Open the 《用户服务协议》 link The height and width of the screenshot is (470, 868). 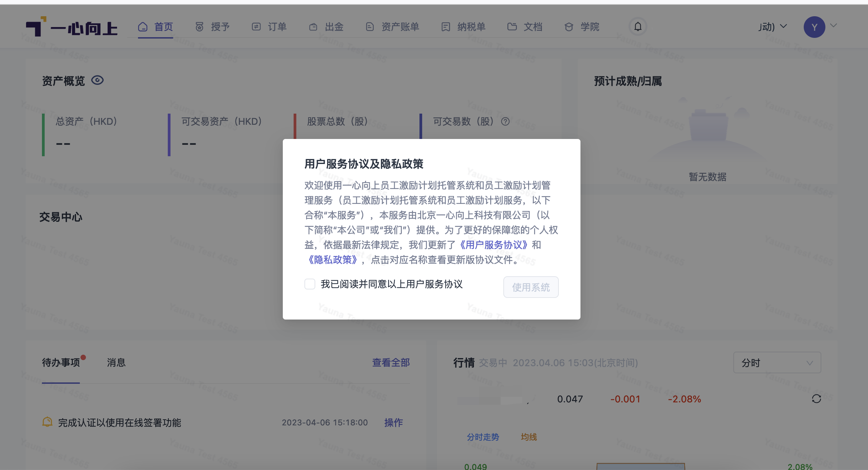[x=493, y=245]
